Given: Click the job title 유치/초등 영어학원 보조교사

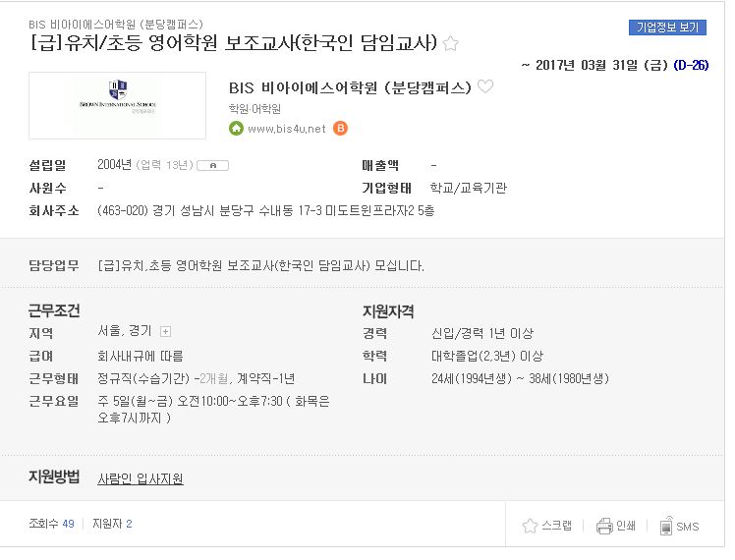Looking at the screenshot, I should click(x=233, y=43).
